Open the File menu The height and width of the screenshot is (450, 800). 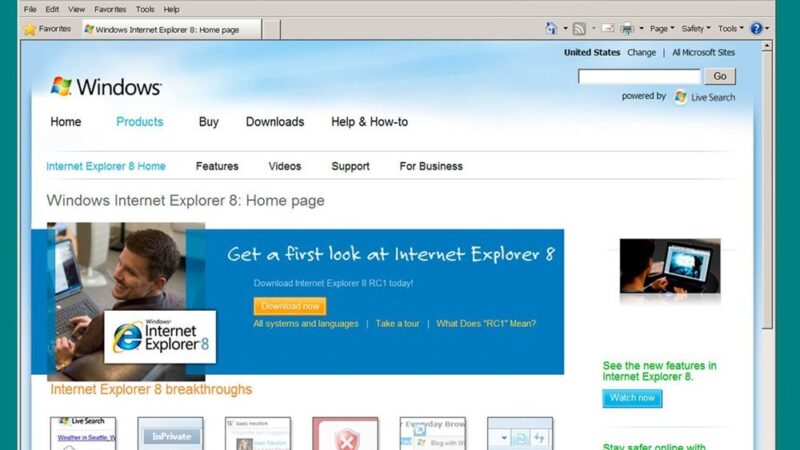[30, 9]
